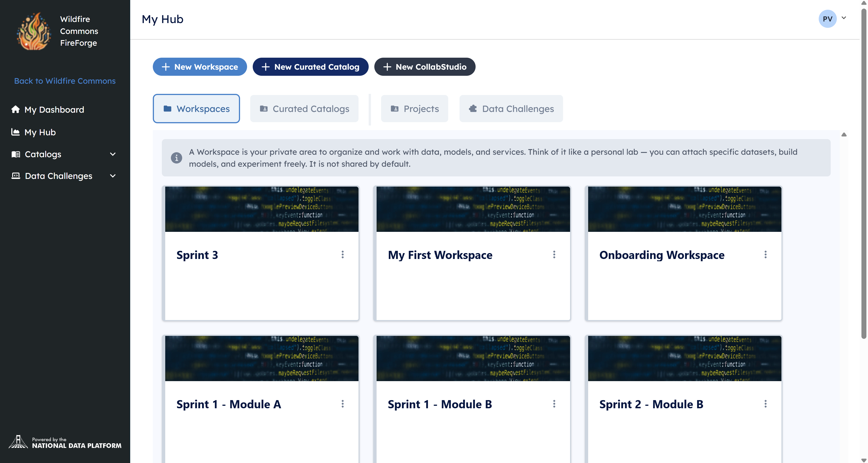Open the Sprint 3 options menu

[343, 255]
